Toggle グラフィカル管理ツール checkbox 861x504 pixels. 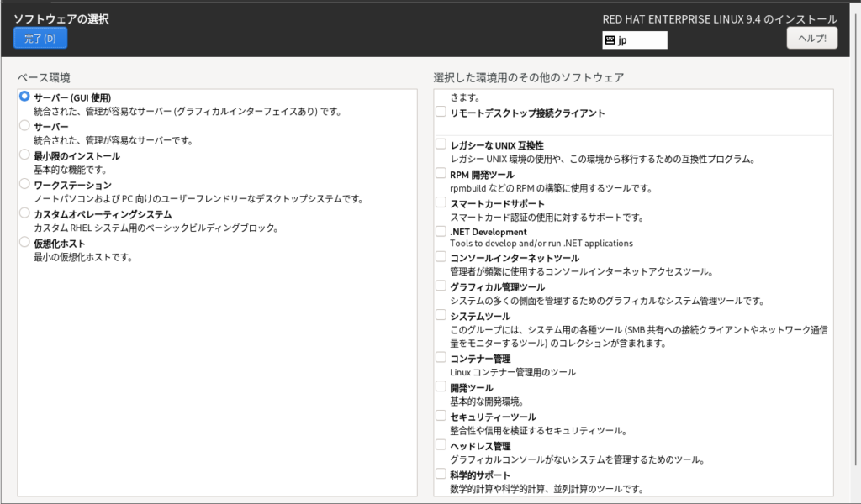[441, 286]
